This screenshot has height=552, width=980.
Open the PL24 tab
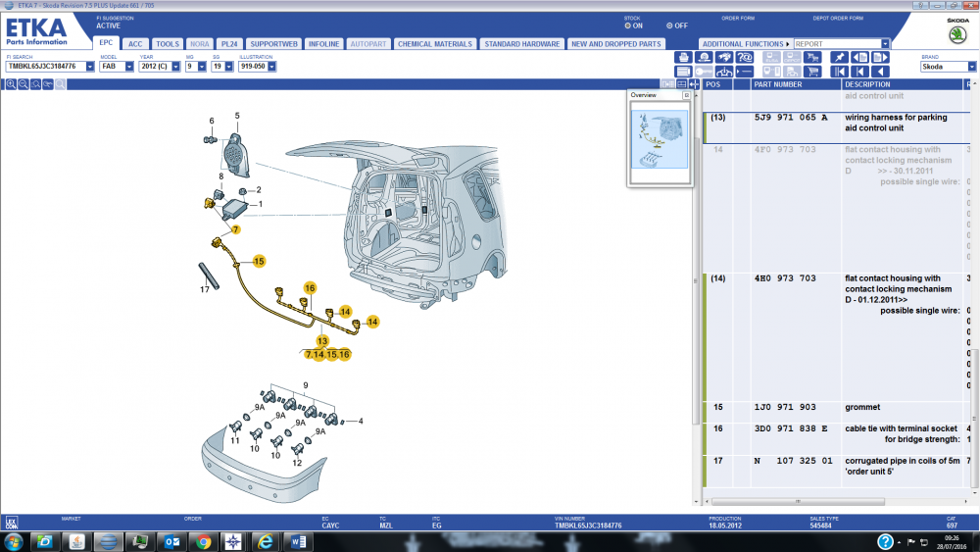click(229, 44)
